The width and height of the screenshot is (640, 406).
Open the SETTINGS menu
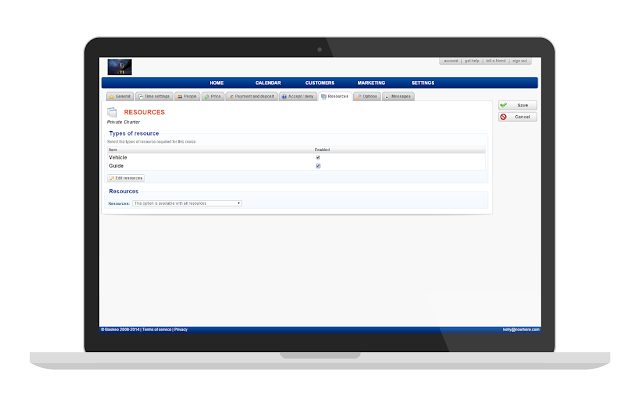tap(422, 83)
